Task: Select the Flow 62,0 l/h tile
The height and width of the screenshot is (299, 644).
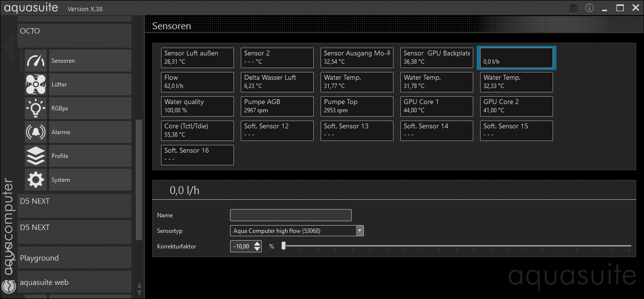Action: [197, 82]
